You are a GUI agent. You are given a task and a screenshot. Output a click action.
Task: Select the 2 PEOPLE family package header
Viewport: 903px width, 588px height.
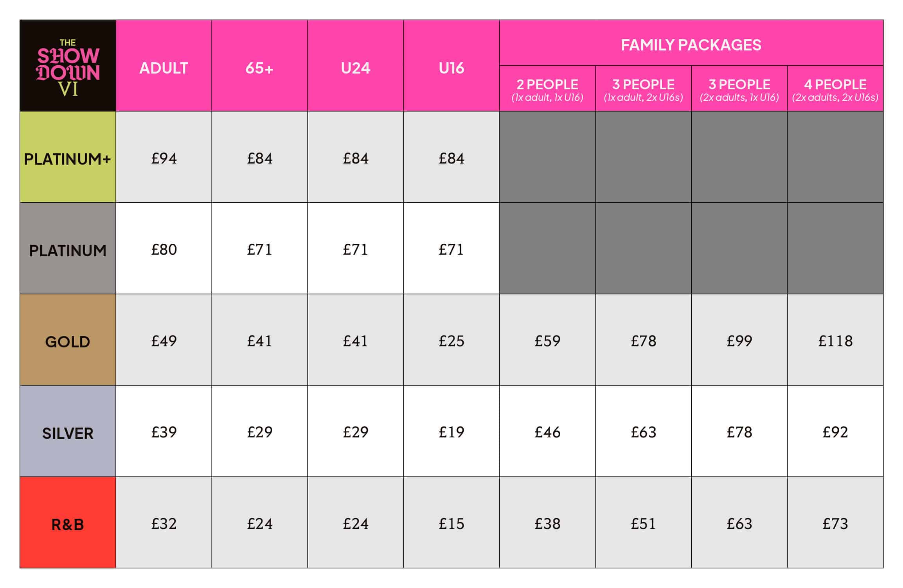coord(547,89)
